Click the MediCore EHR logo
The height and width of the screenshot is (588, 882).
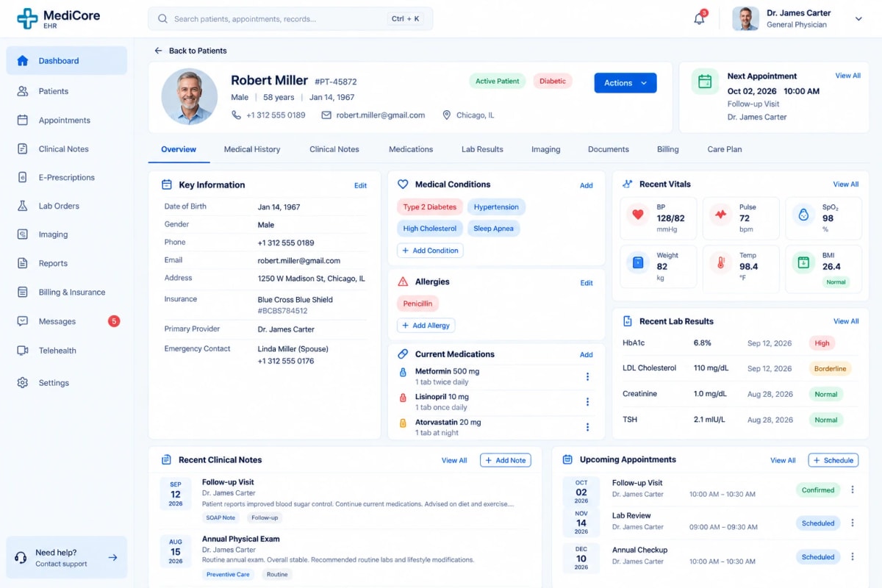pyautogui.click(x=59, y=19)
